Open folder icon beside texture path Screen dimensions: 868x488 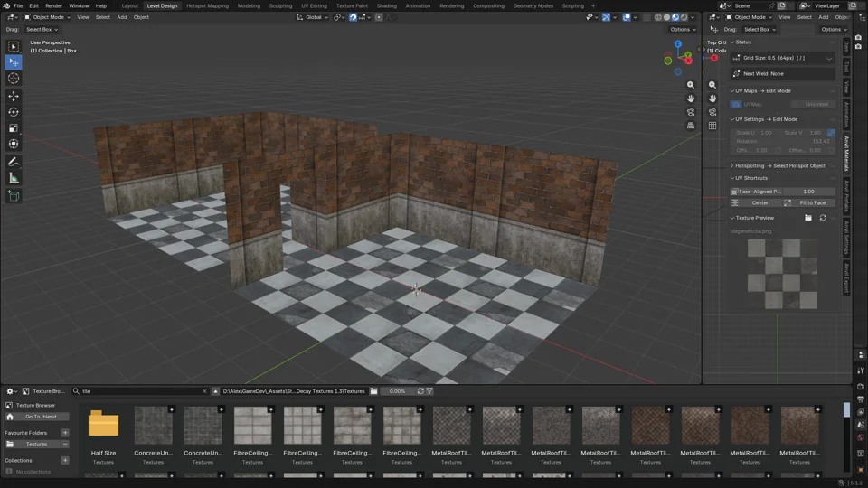(x=374, y=391)
